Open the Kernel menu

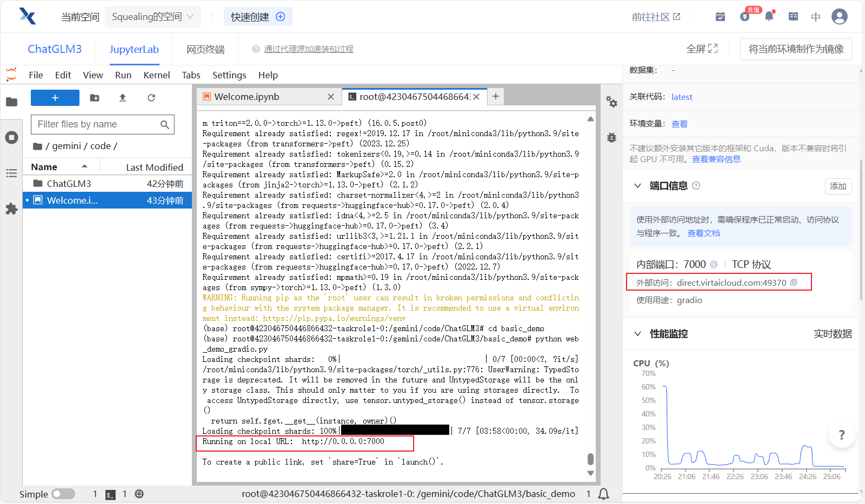(x=156, y=75)
